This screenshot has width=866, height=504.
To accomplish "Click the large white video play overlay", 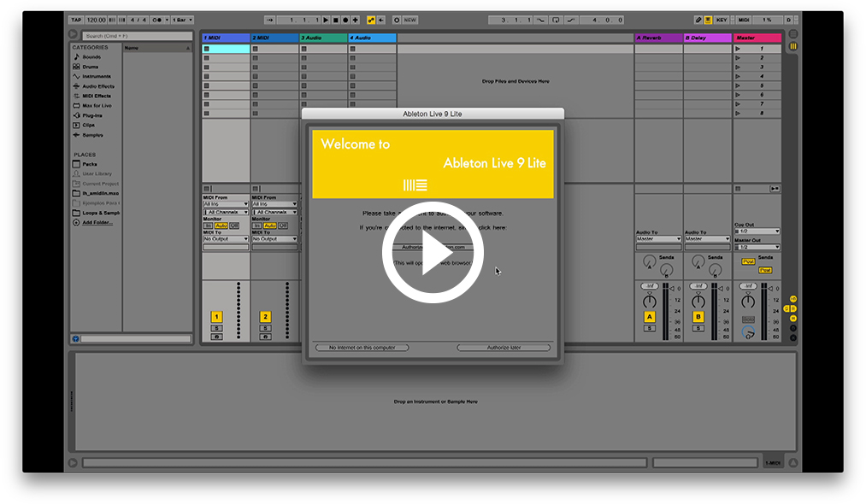I will tap(433, 252).
